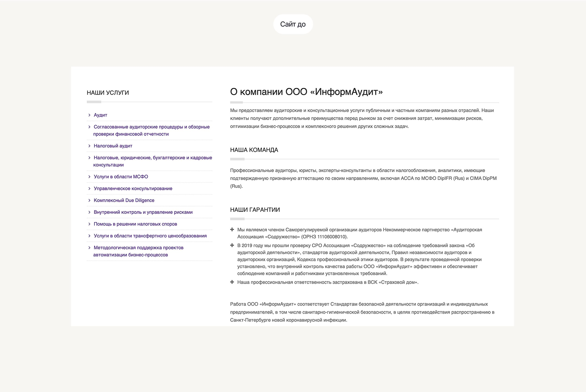Click plus icon beside the 2019 проверка bullet
Viewport: 586px width, 392px height.
point(232,245)
